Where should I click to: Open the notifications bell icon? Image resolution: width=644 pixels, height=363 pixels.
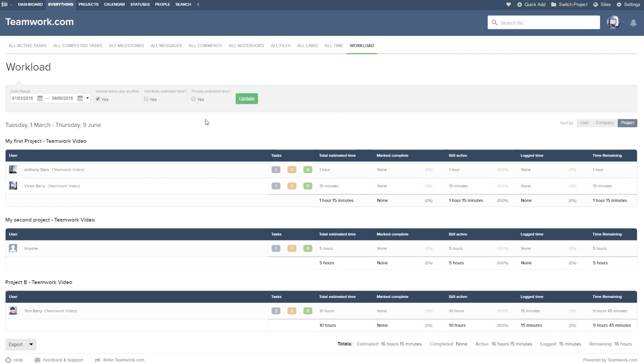click(633, 23)
